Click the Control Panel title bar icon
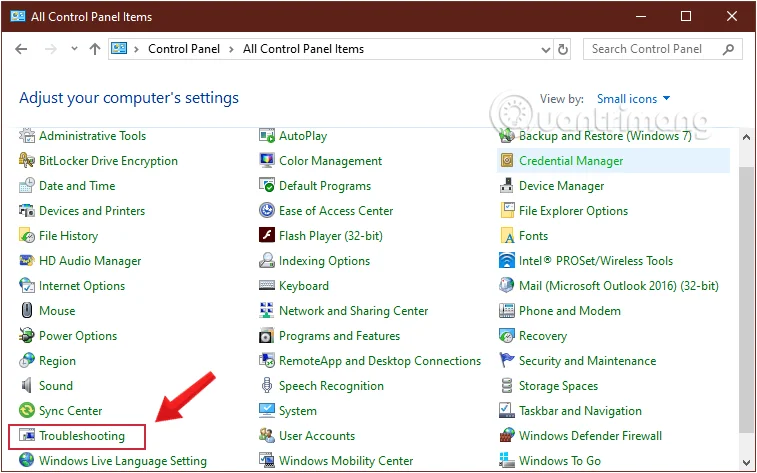This screenshot has width=757, height=473. [18, 16]
